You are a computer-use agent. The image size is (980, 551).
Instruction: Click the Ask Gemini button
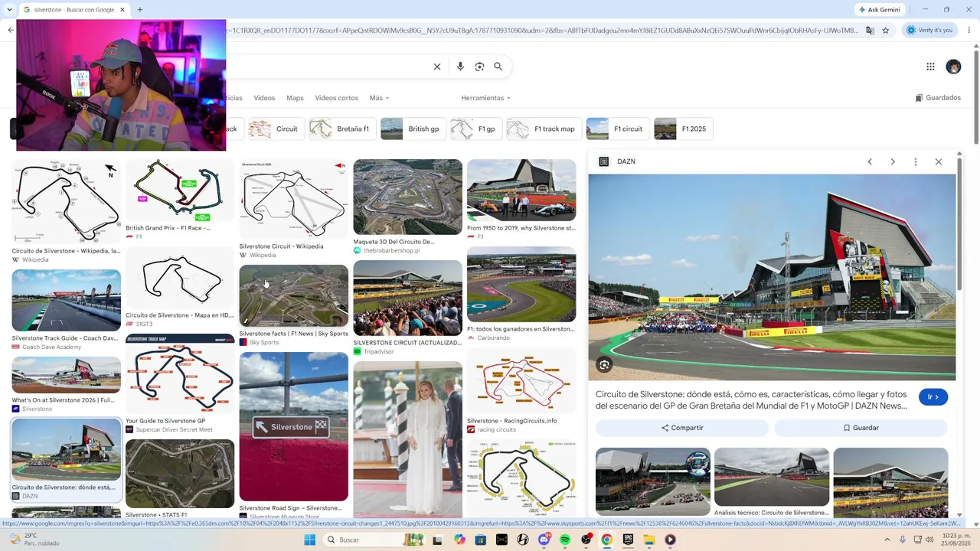tap(880, 10)
